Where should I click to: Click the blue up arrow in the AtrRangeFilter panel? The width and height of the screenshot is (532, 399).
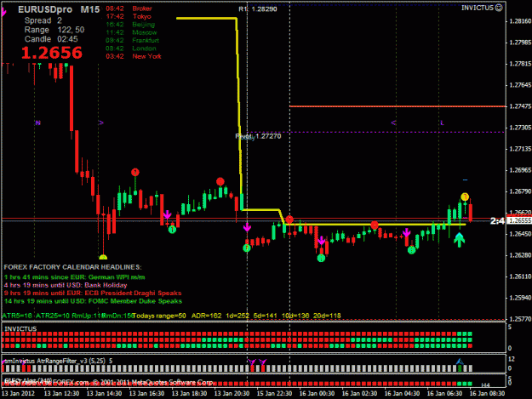coord(460,362)
